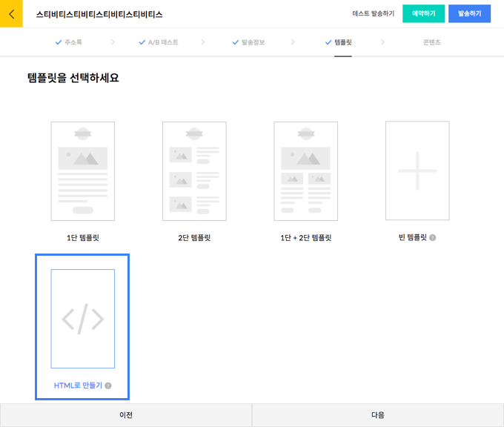Viewport: 504px width, 427px height.
Task: Click the help icon next to 빈 템플릿
Action: tap(433, 238)
